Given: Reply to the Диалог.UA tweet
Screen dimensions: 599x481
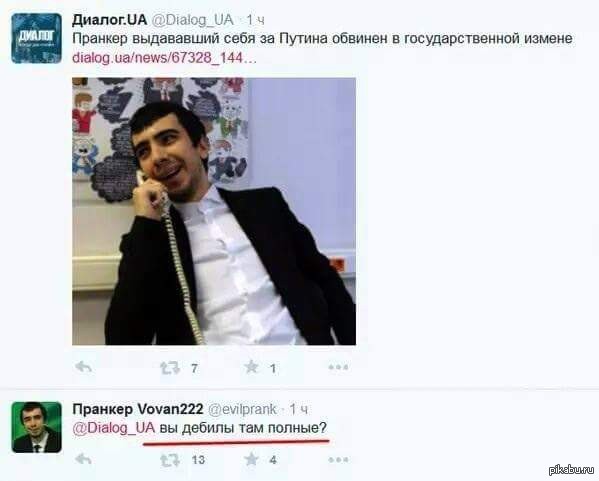Looking at the screenshot, I should (x=84, y=367).
